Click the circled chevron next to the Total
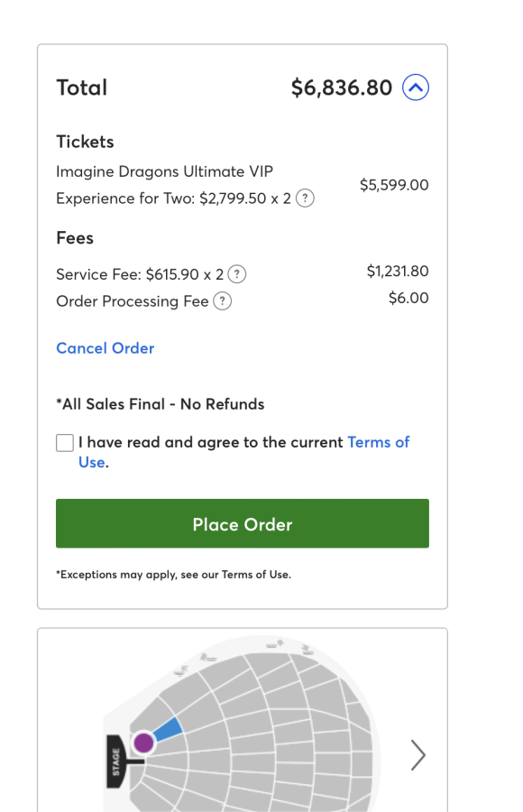 [416, 88]
